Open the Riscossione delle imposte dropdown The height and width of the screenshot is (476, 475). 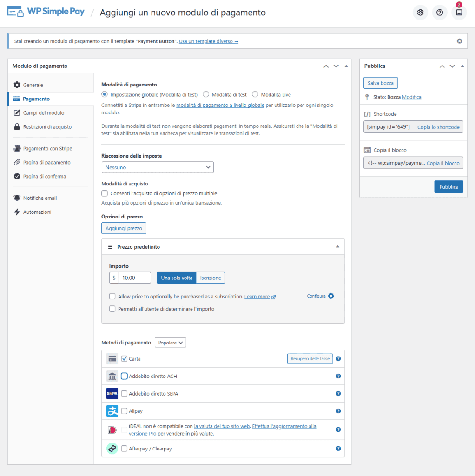point(158,167)
